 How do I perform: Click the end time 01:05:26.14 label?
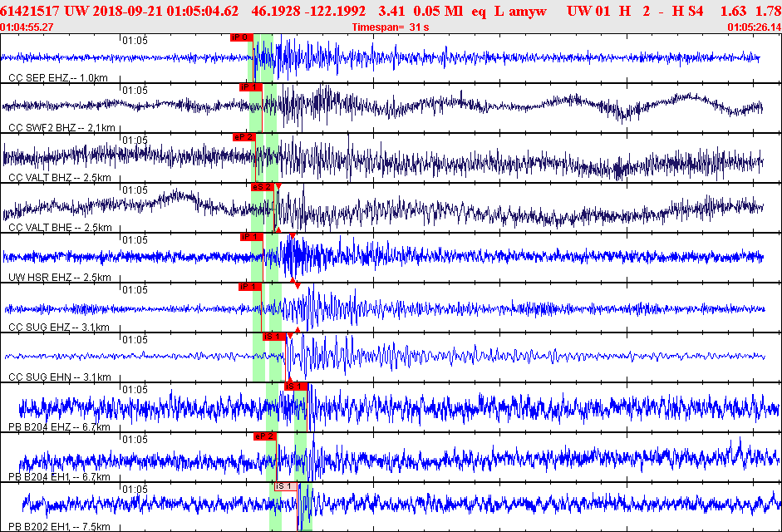click(x=755, y=27)
